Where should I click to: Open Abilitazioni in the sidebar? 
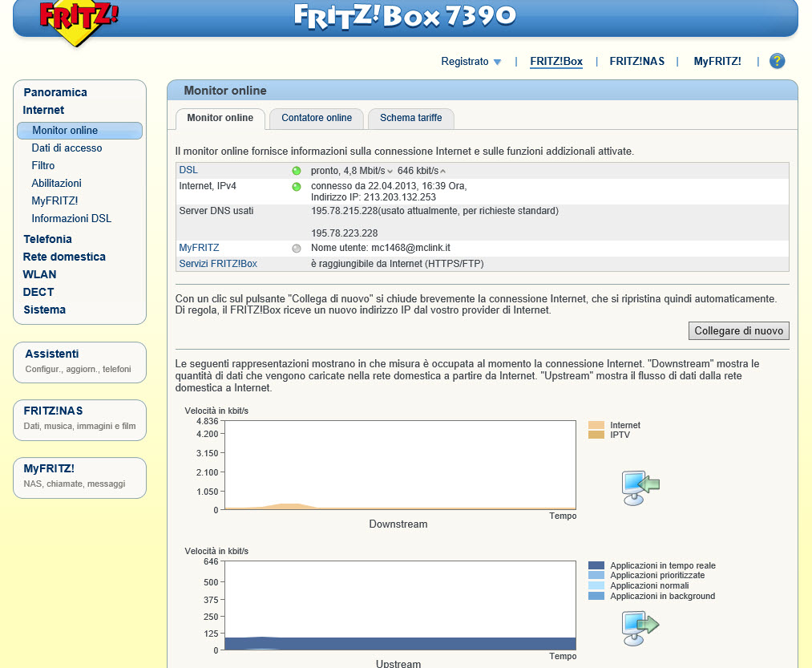pyautogui.click(x=56, y=184)
